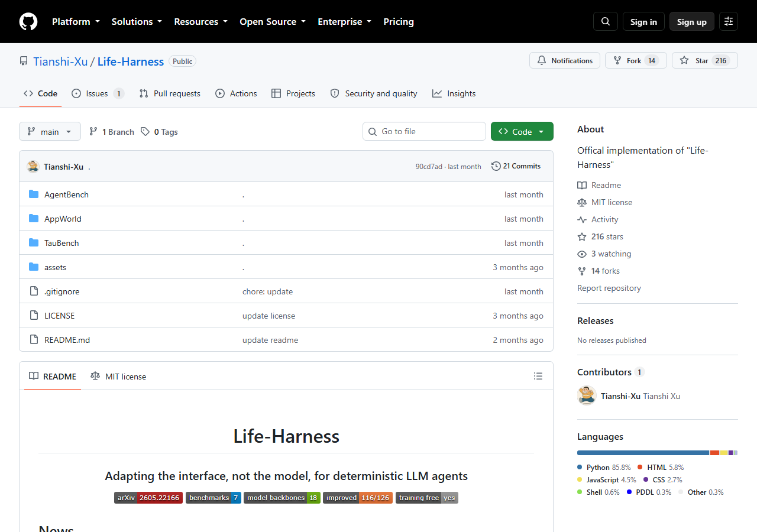Expand the Solutions menu

pyautogui.click(x=137, y=21)
